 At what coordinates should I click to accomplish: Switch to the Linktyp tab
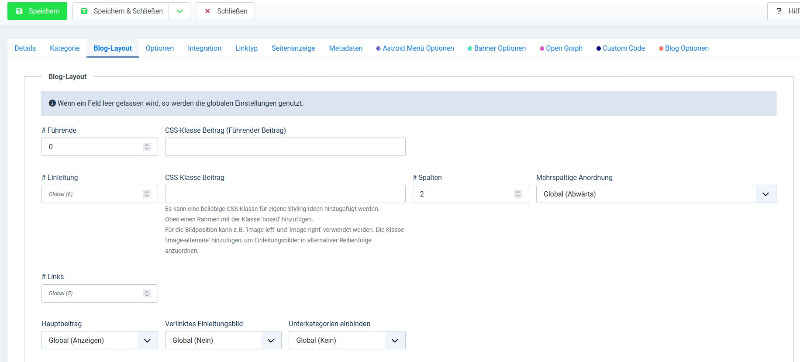tap(246, 48)
